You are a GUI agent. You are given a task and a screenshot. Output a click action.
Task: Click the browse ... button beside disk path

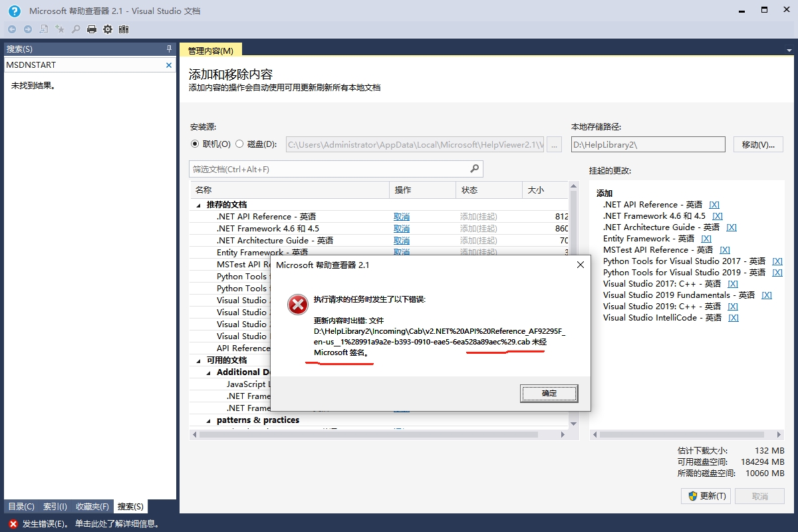click(555, 144)
